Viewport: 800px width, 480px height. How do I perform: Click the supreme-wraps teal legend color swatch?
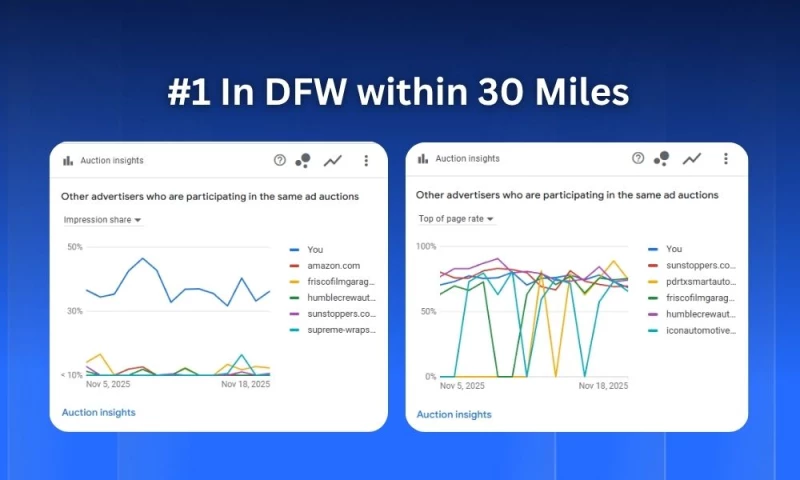click(x=295, y=330)
